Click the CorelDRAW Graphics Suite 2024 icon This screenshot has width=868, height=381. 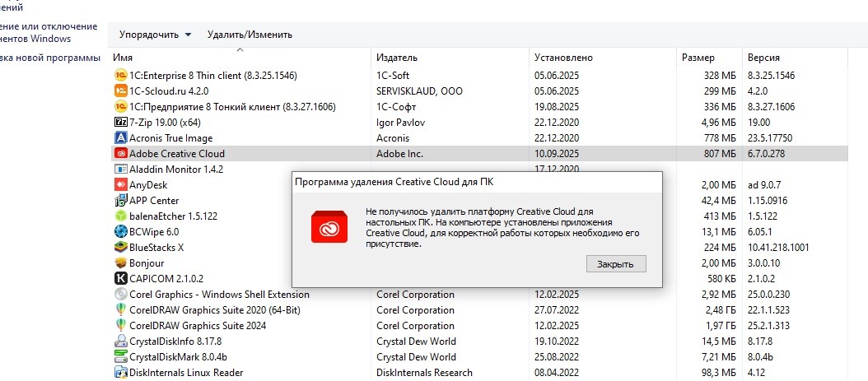tap(121, 326)
